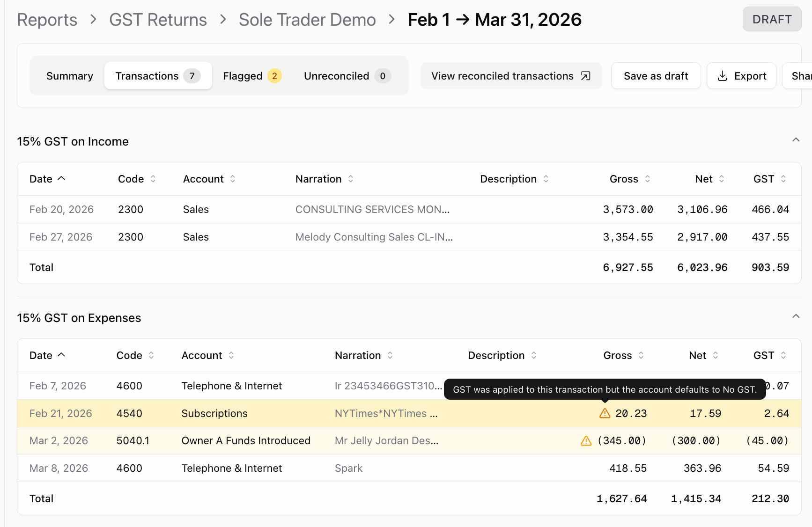Screen dimensions: 812x527
Task: Switch to the Summary tab
Action: (70, 76)
